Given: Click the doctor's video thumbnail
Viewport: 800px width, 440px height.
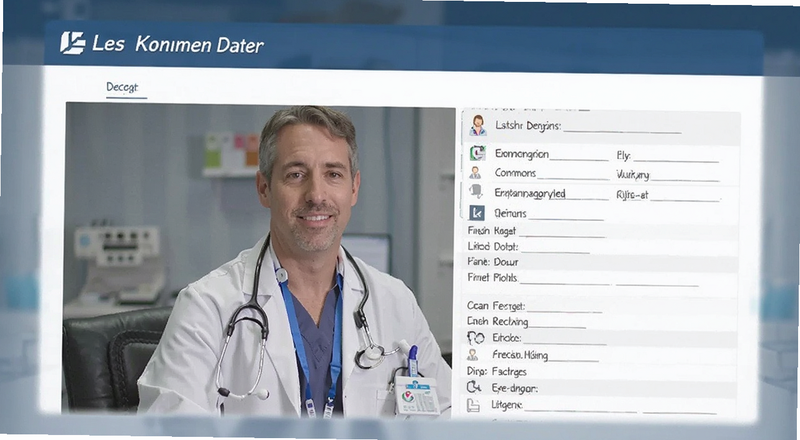Looking at the screenshot, I should pyautogui.click(x=259, y=259).
